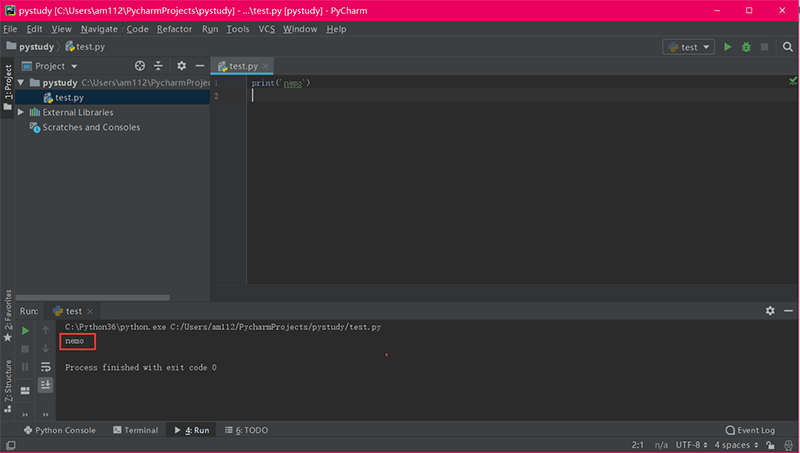
Task: Open the Event Log
Action: (750, 430)
